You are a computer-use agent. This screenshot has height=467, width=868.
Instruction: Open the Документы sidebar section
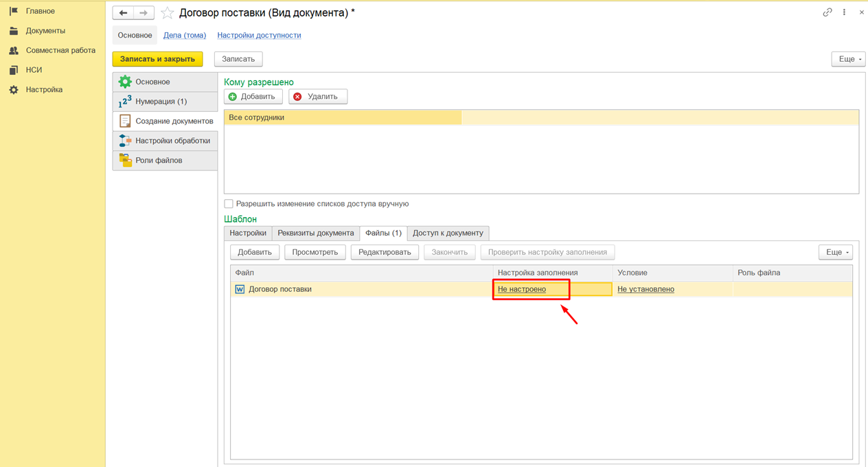(x=45, y=31)
